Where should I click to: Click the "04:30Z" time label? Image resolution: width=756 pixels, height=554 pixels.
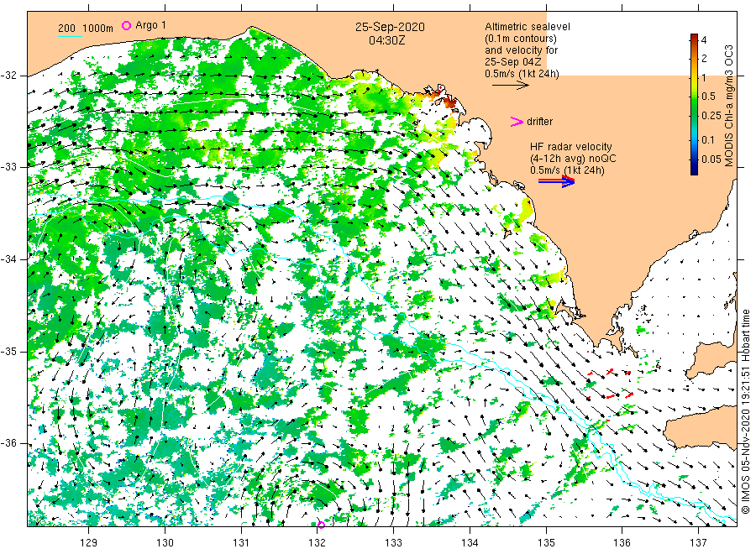pyautogui.click(x=386, y=40)
